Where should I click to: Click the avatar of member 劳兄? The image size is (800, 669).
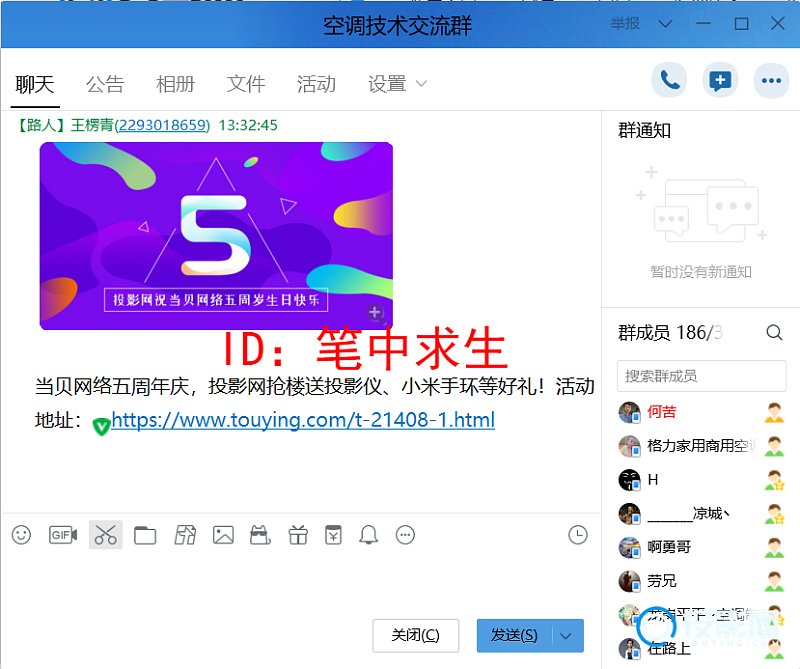pos(630,581)
